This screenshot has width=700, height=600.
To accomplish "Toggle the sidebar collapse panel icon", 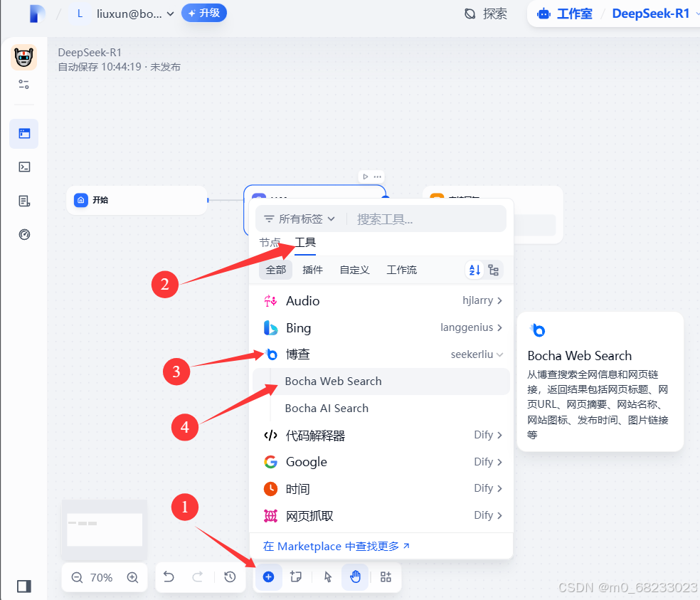I will click(x=24, y=586).
